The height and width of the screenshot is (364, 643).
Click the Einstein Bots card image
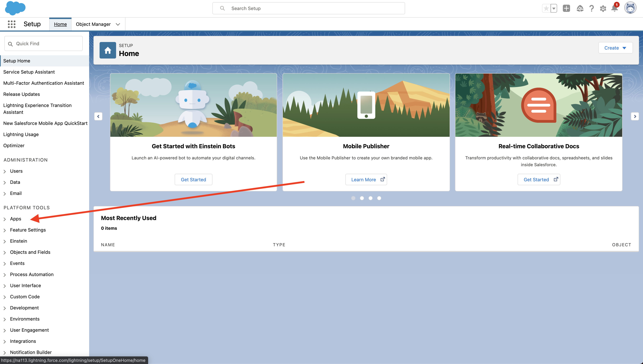193,105
